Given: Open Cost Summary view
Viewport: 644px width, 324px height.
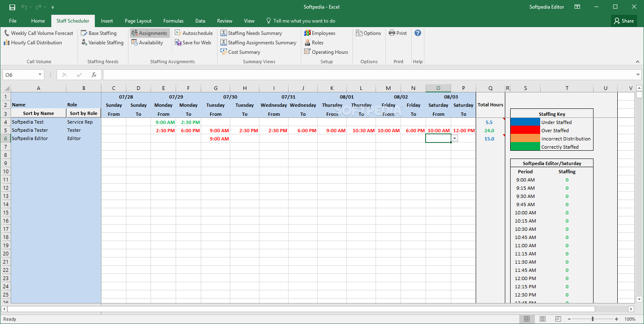Looking at the screenshot, I should coord(241,52).
